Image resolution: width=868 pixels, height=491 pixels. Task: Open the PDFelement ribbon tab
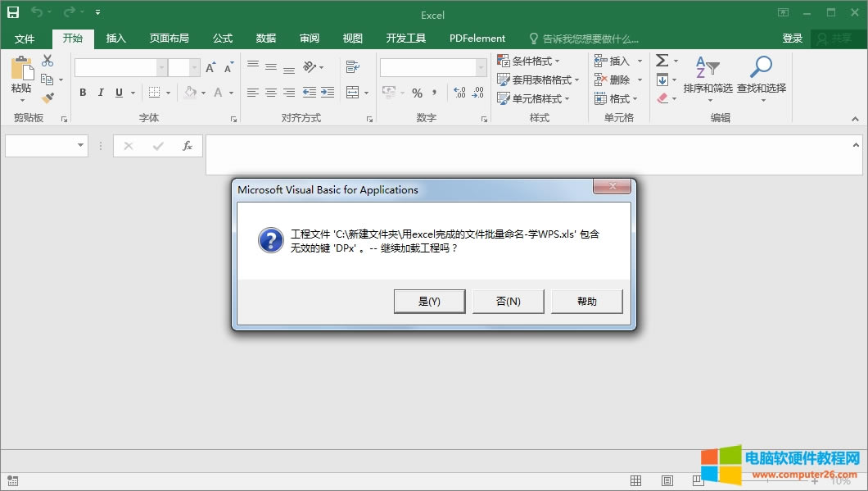pos(477,38)
